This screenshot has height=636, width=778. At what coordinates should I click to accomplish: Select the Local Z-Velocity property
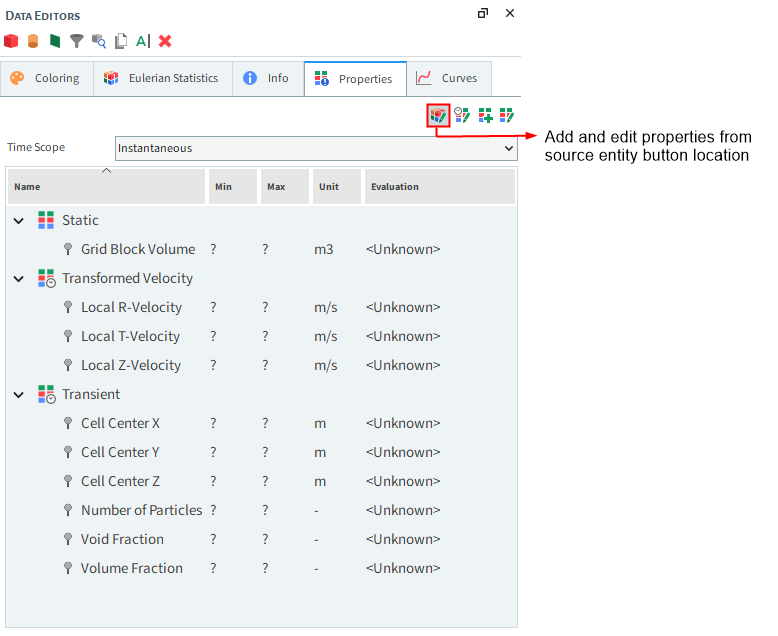131,365
